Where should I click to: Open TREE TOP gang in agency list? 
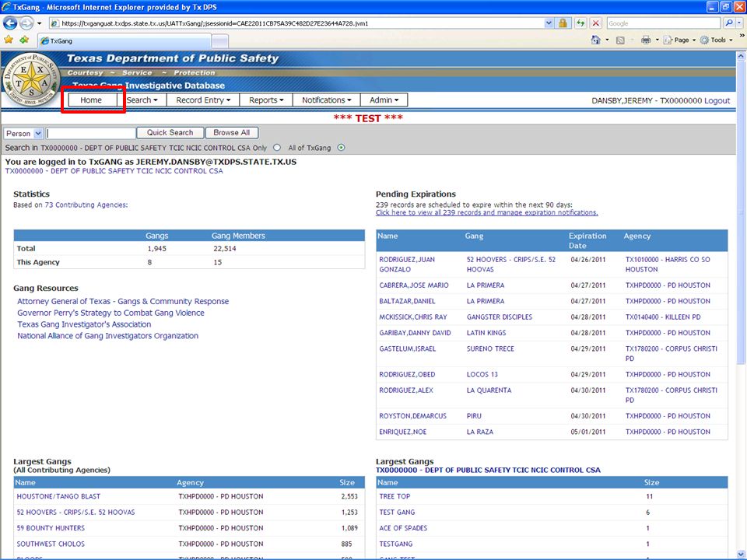tap(395, 496)
